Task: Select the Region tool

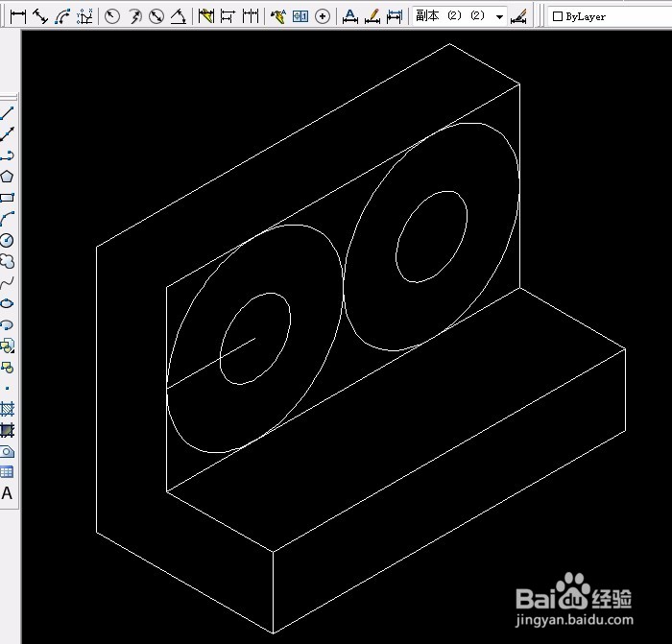Action: click(8, 451)
